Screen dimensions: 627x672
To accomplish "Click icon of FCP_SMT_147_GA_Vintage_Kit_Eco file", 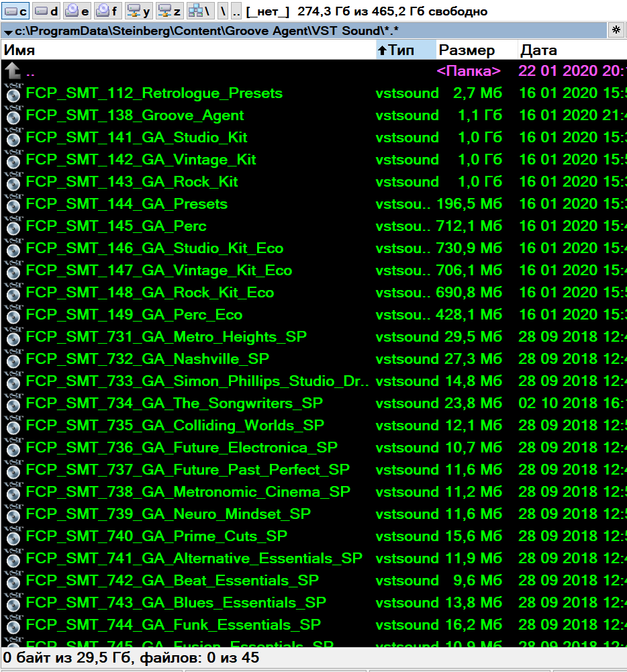I will [x=13, y=271].
